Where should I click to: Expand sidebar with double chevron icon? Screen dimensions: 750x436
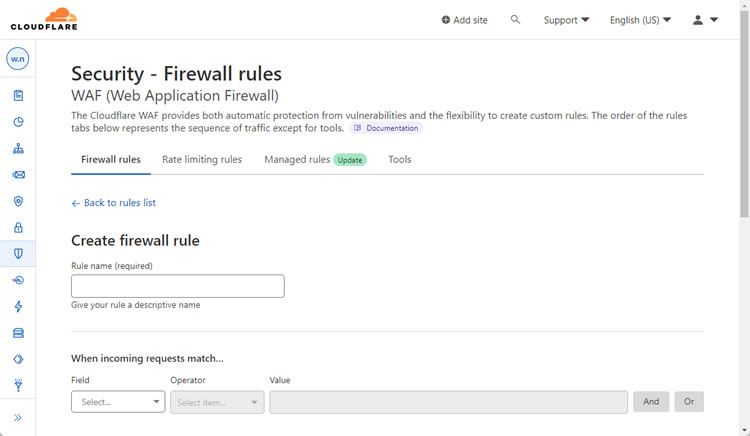click(18, 418)
